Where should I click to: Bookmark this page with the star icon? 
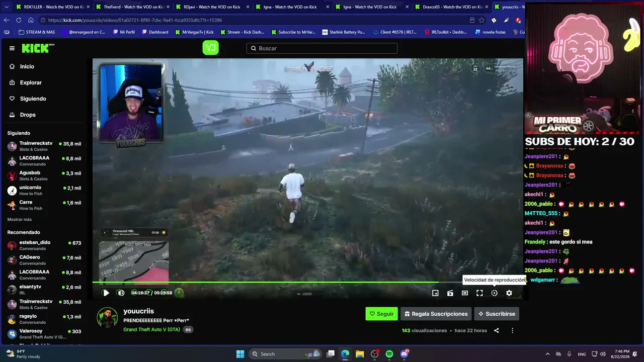481,20
